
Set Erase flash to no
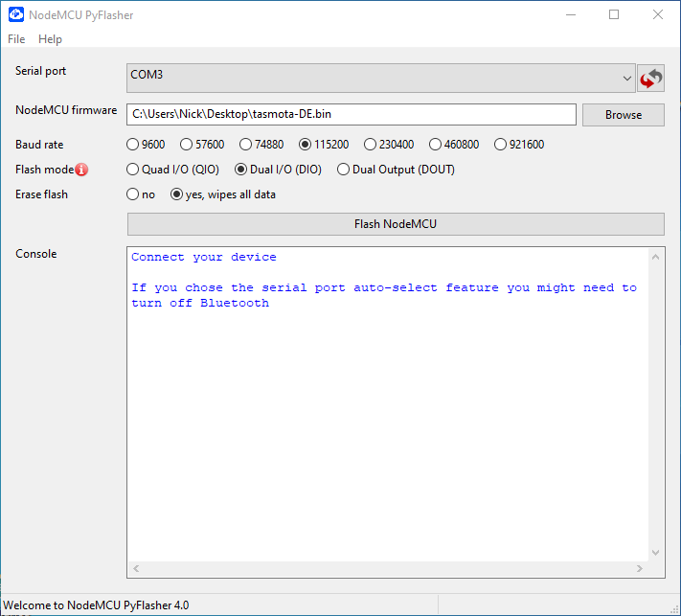(133, 194)
